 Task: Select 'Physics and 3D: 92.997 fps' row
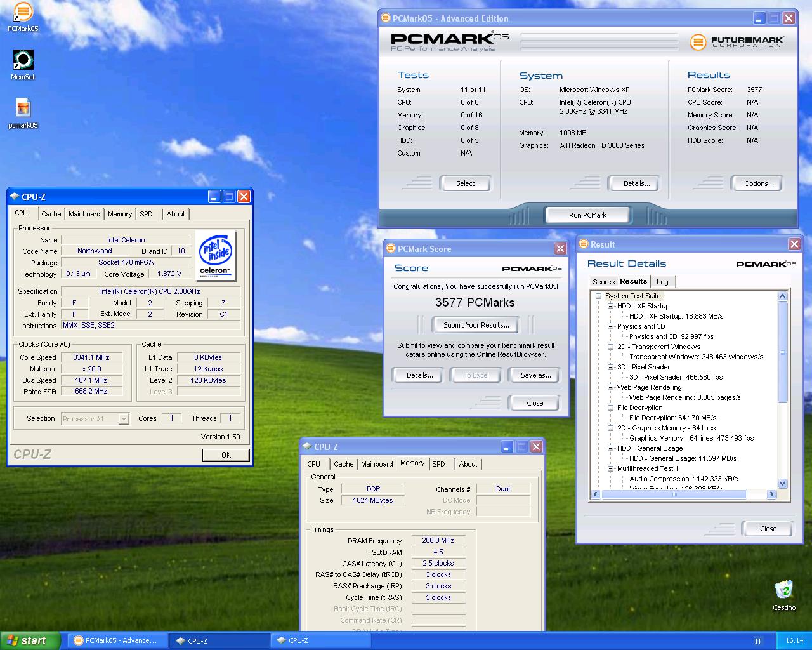pos(671,336)
